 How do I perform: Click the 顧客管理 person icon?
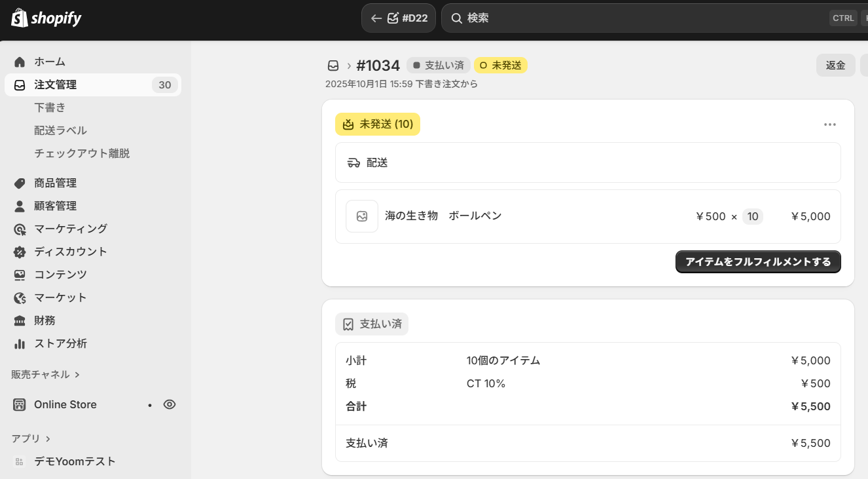point(20,206)
